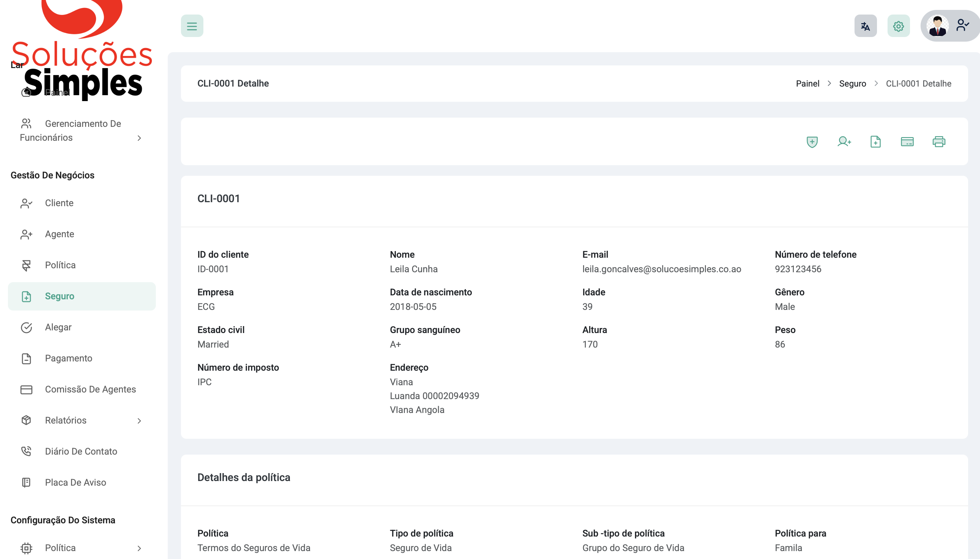Screen dimensions: 980x559
Task: Open Diário De Contato in the sidebar
Action: 81,452
